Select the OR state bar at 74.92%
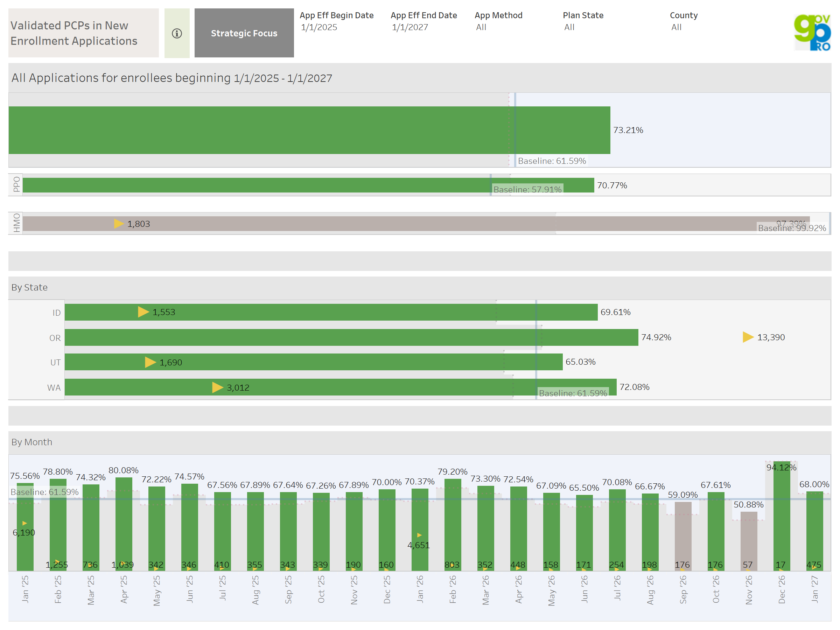 (x=351, y=337)
